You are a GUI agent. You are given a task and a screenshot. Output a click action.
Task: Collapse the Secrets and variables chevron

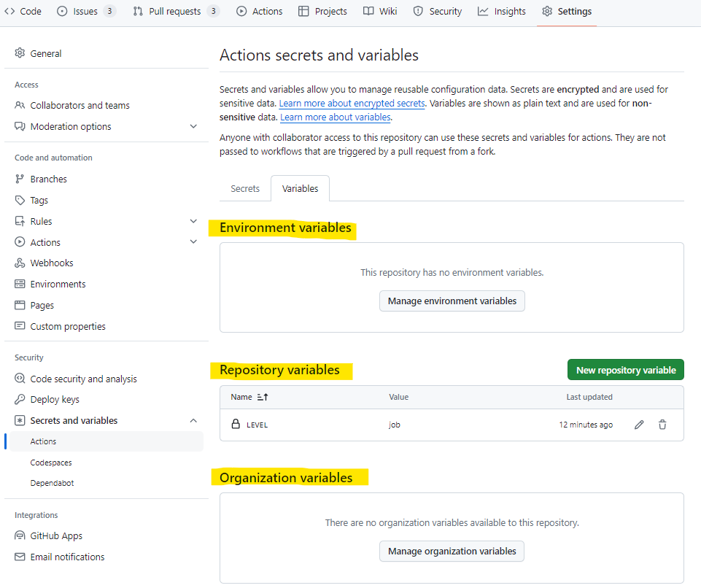(x=193, y=420)
